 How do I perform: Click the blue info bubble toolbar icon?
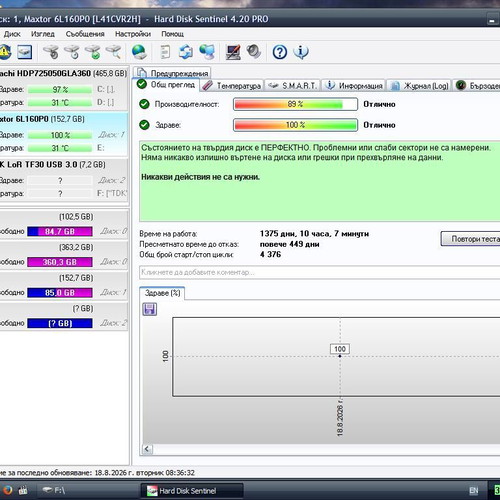coord(301,52)
